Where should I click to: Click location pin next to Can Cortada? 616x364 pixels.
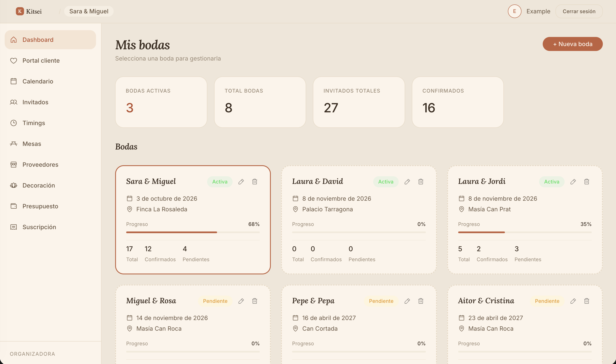295,329
